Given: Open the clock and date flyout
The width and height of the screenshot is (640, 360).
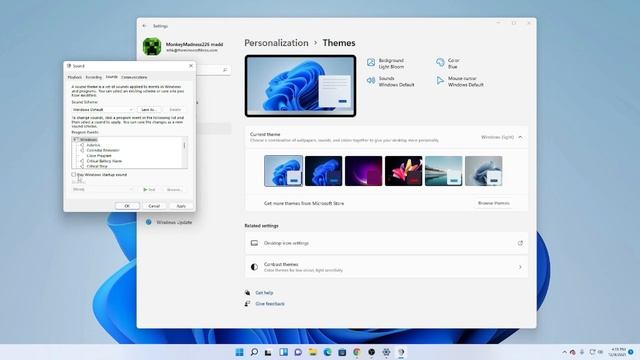Looking at the screenshot, I should [x=618, y=352].
